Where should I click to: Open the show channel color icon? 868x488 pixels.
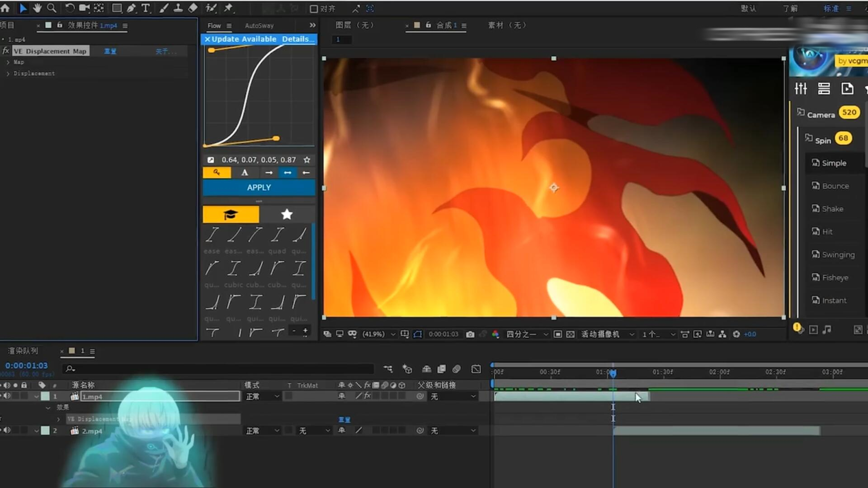(495, 334)
